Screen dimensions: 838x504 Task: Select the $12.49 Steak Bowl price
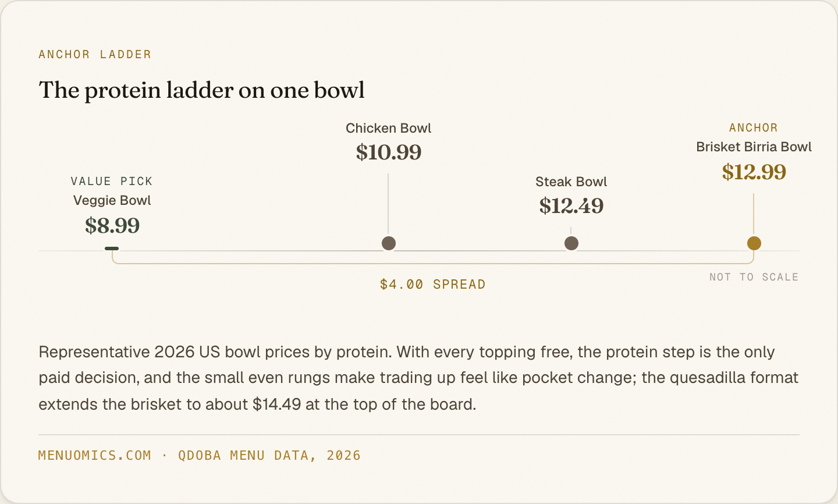click(571, 205)
